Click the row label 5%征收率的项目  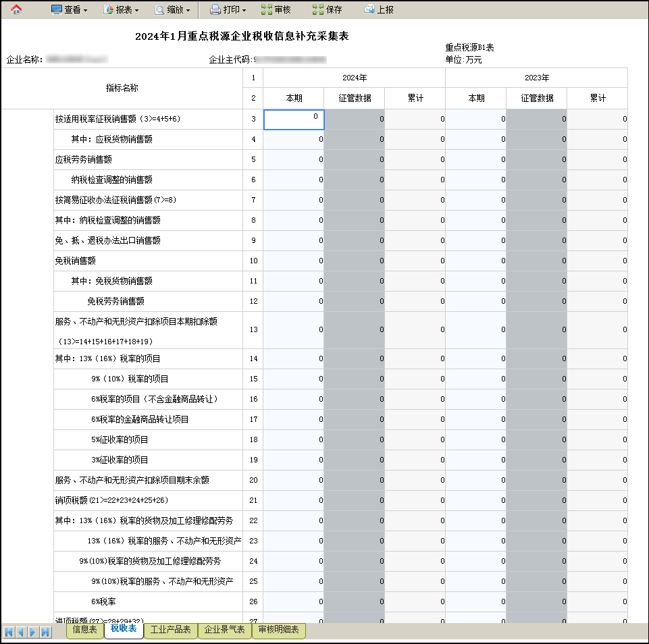coord(120,439)
